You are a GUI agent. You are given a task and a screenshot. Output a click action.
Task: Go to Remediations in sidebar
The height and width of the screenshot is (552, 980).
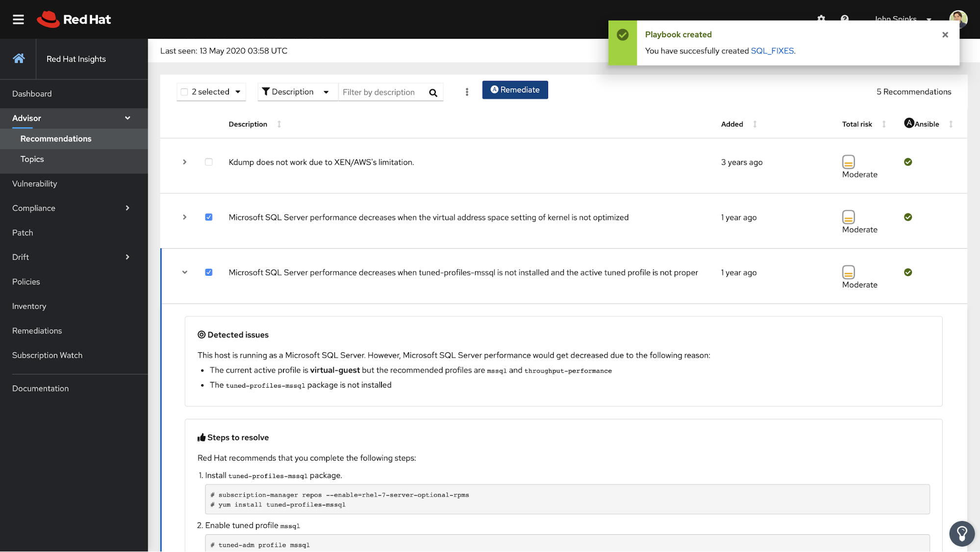pyautogui.click(x=37, y=331)
